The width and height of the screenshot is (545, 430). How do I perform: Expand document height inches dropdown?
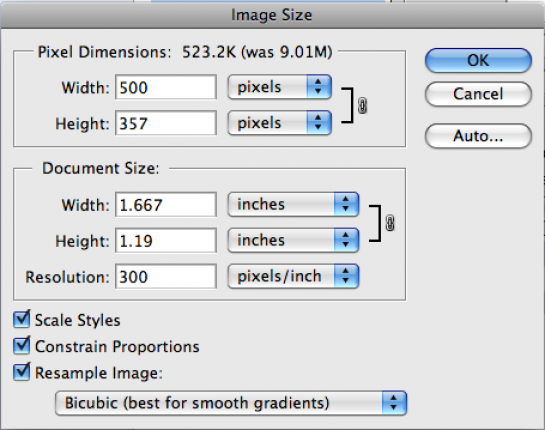point(293,240)
